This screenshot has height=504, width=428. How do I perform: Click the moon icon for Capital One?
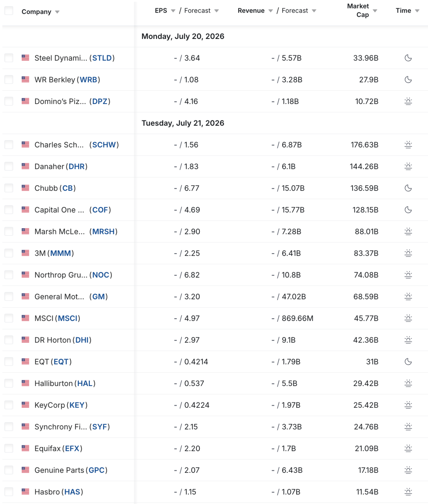408,210
